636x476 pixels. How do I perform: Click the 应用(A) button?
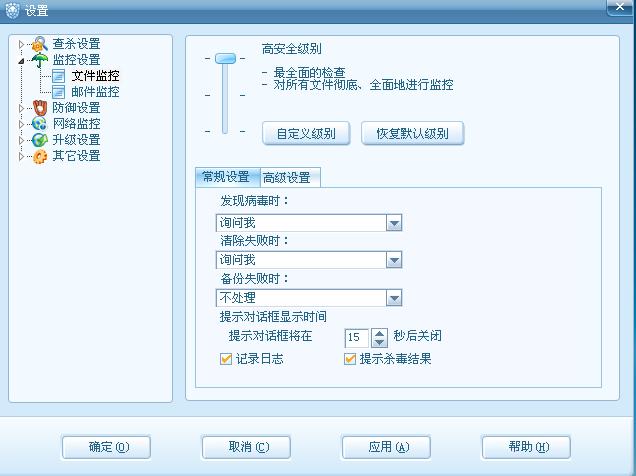coord(386,447)
